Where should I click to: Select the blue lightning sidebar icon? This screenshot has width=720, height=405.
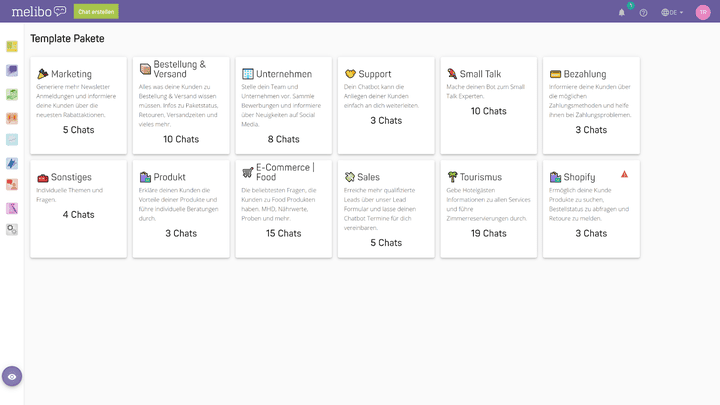tap(12, 162)
